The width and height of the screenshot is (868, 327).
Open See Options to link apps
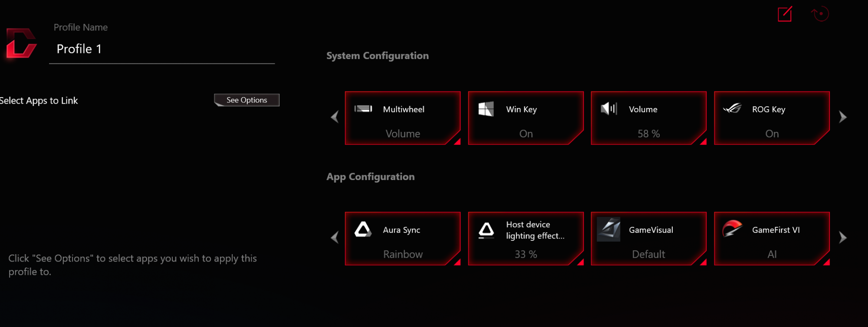[247, 100]
